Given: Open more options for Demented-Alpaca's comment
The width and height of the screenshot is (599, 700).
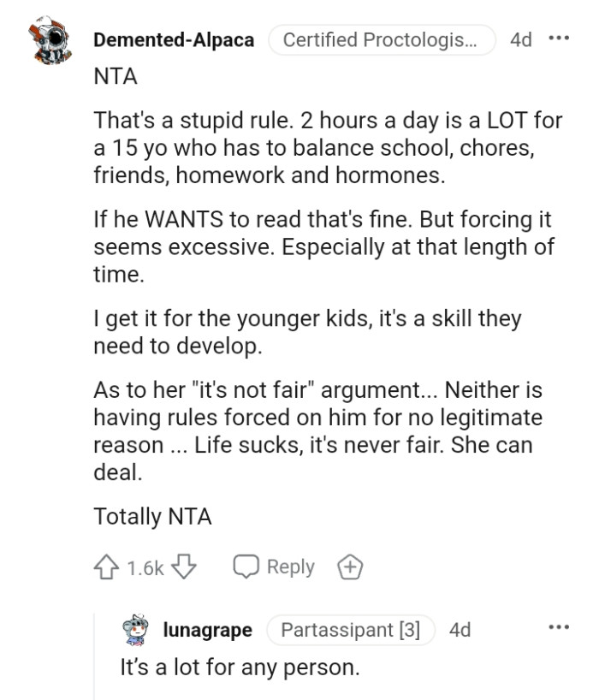Looking at the screenshot, I should (x=558, y=39).
